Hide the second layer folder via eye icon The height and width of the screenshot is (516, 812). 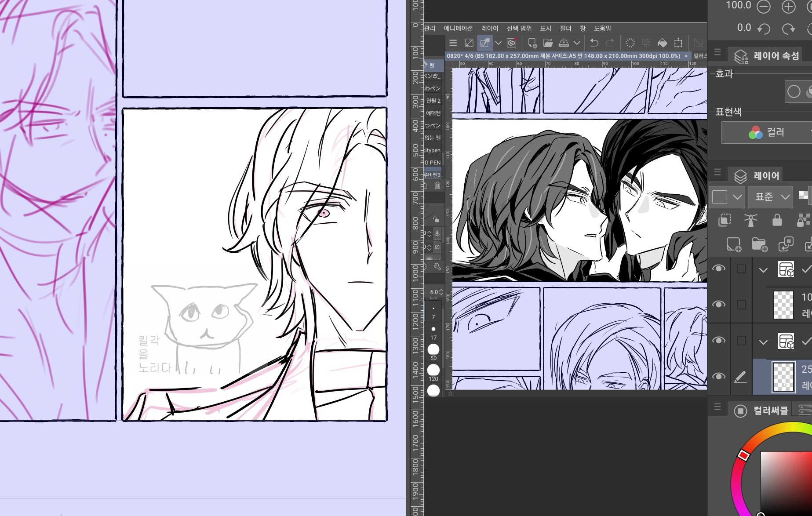pyautogui.click(x=719, y=341)
